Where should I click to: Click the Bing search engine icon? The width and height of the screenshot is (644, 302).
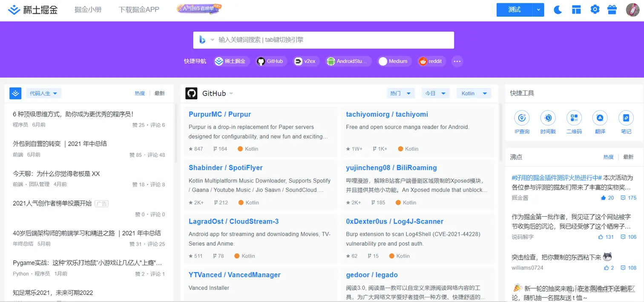coord(202,40)
